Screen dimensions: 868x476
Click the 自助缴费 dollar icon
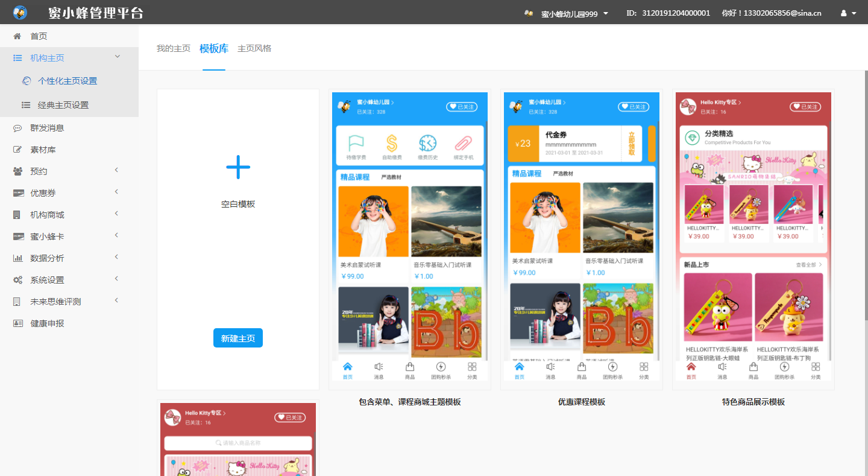click(x=392, y=143)
